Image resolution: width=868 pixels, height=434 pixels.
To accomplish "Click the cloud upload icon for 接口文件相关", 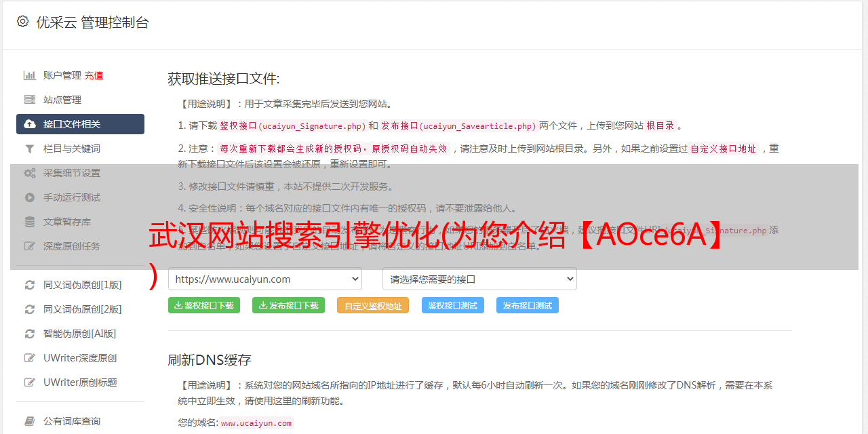I will (x=30, y=124).
